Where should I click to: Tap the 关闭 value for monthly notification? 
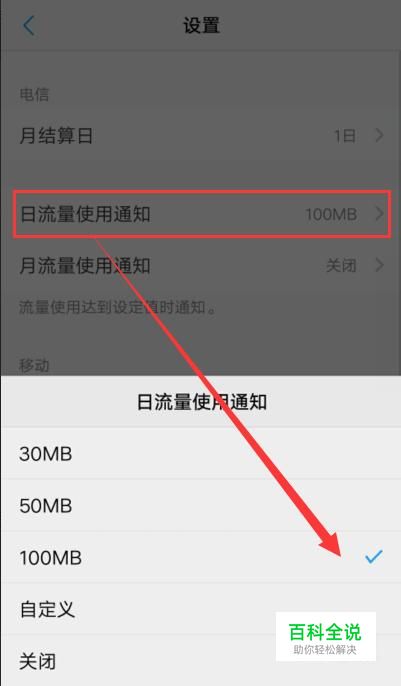click(x=341, y=266)
